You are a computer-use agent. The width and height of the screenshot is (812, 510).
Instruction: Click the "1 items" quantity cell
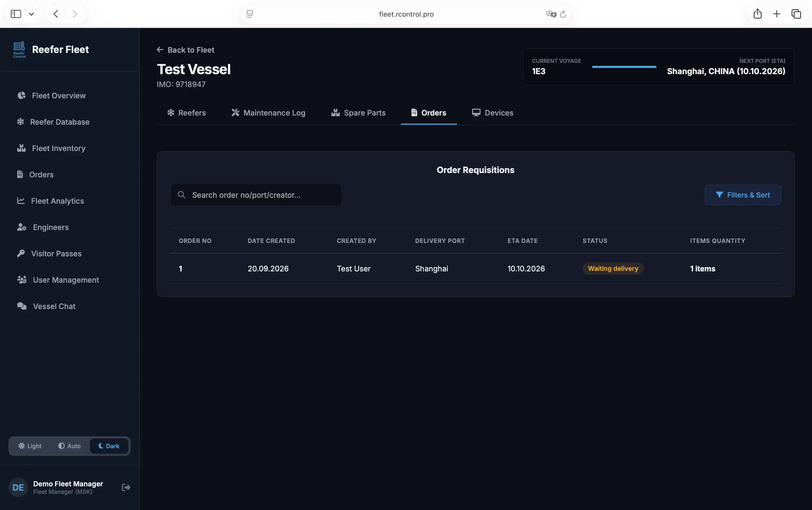tap(702, 268)
